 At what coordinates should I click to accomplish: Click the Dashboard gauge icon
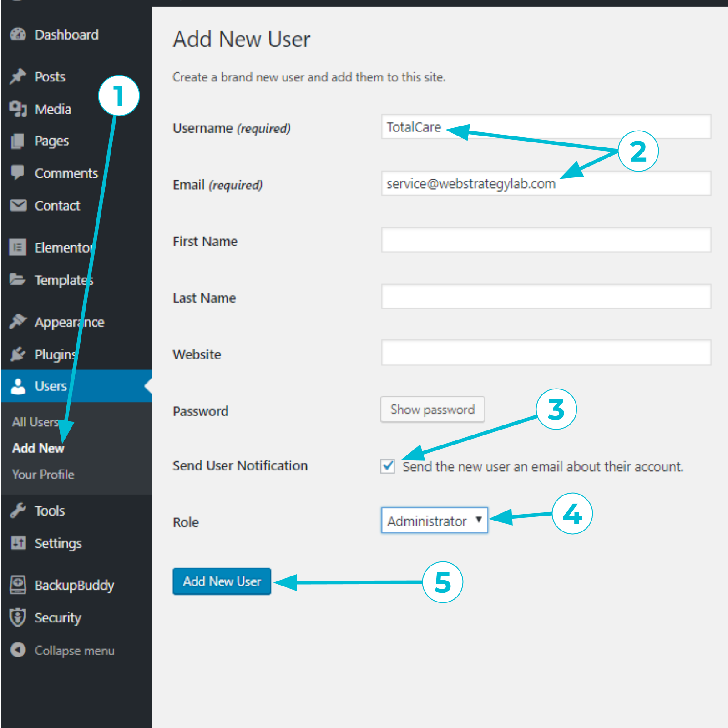tap(18, 35)
